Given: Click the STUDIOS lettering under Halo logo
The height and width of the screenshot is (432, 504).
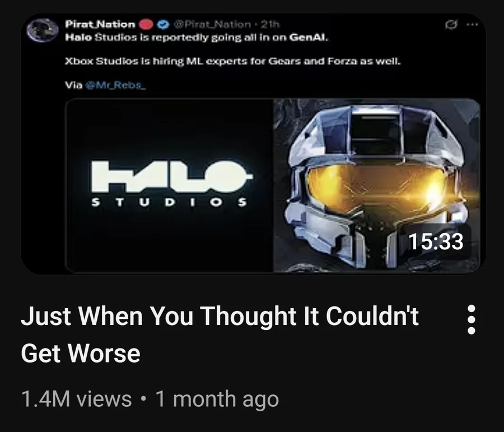Looking at the screenshot, I should 169,202.
